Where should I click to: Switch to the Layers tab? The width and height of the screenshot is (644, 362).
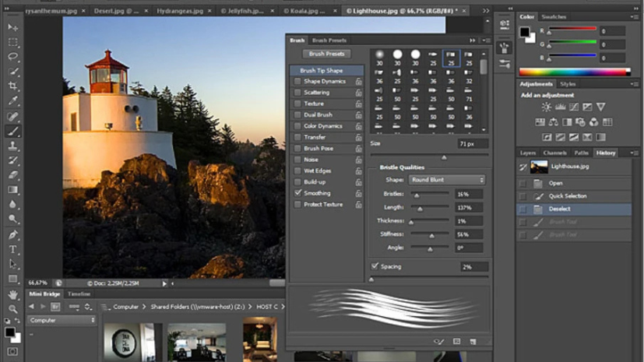[528, 153]
